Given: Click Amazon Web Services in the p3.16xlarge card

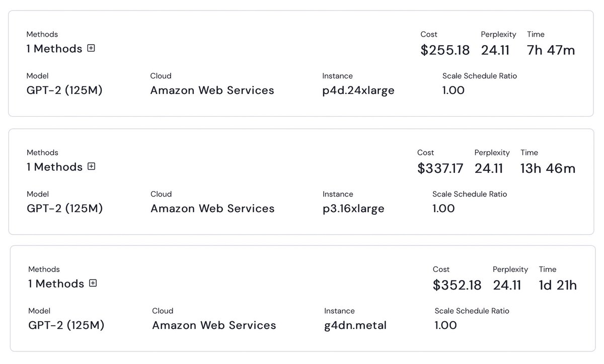Looking at the screenshot, I should tap(212, 209).
